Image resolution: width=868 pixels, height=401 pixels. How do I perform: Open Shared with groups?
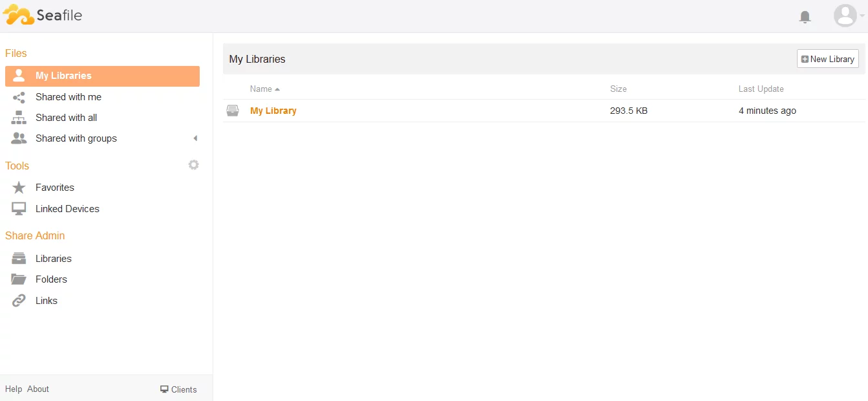coord(76,138)
